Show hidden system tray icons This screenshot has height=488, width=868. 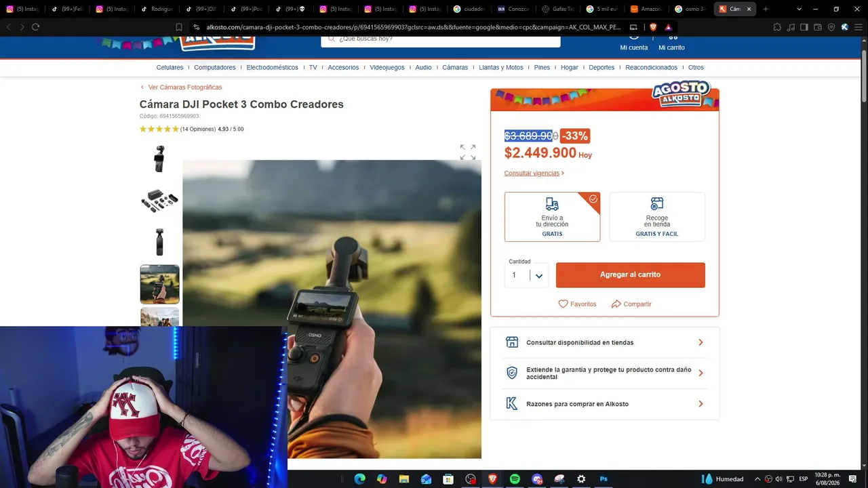click(x=757, y=479)
